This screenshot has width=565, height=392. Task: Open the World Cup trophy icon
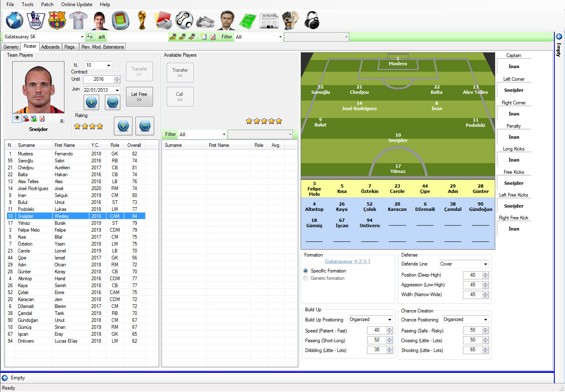tap(142, 20)
